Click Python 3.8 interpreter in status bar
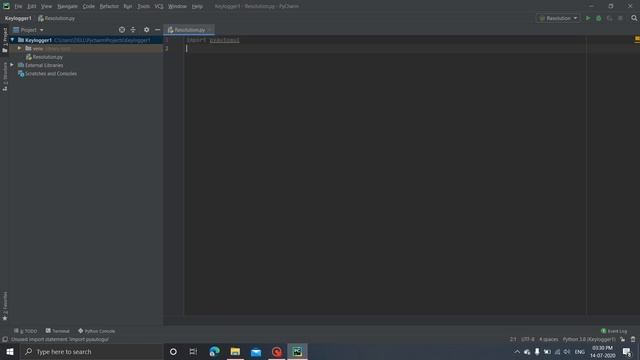The height and width of the screenshot is (360, 640). (x=589, y=339)
